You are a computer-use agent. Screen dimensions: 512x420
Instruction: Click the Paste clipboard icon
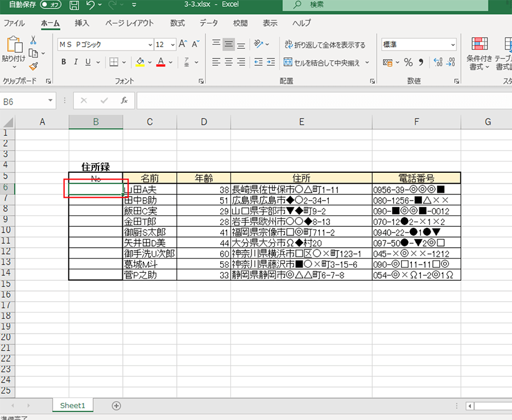pyautogui.click(x=14, y=44)
